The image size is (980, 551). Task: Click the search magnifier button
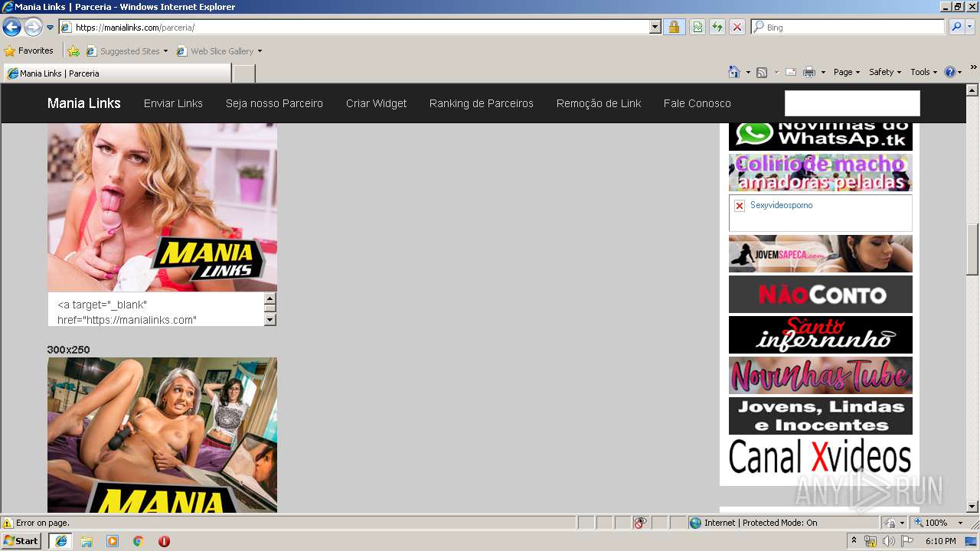956,28
